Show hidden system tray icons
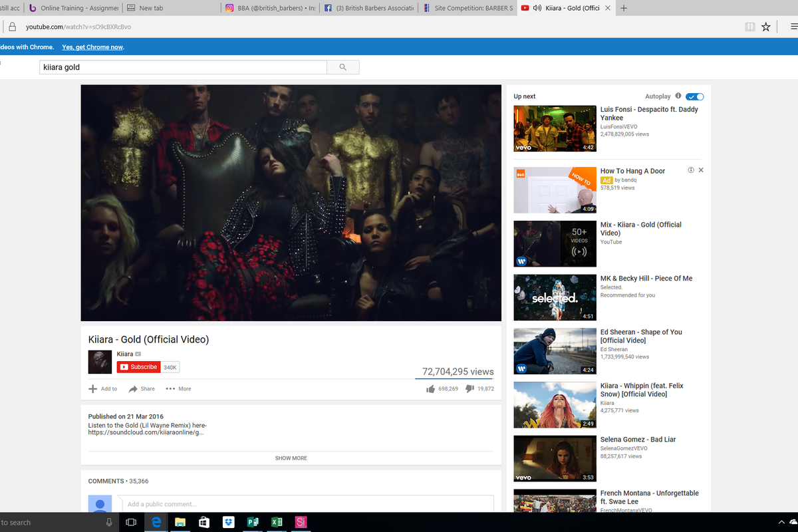The width and height of the screenshot is (798, 532). 781,523
